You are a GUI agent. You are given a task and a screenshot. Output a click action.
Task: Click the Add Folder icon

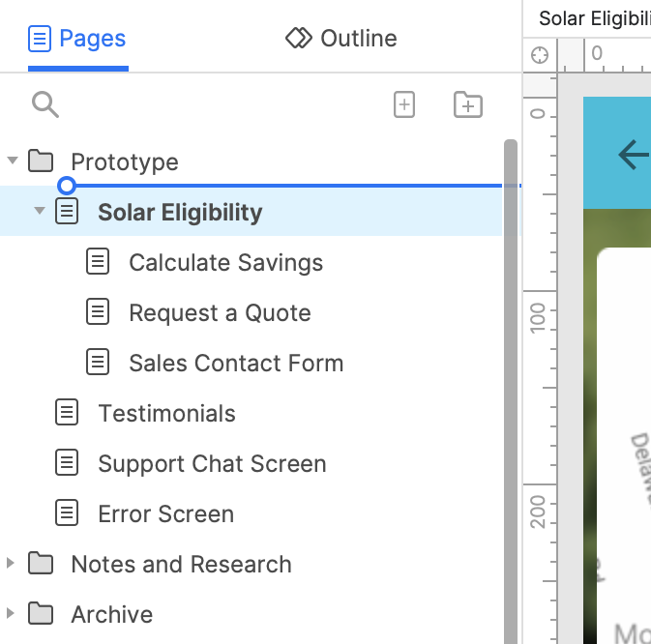click(x=468, y=105)
